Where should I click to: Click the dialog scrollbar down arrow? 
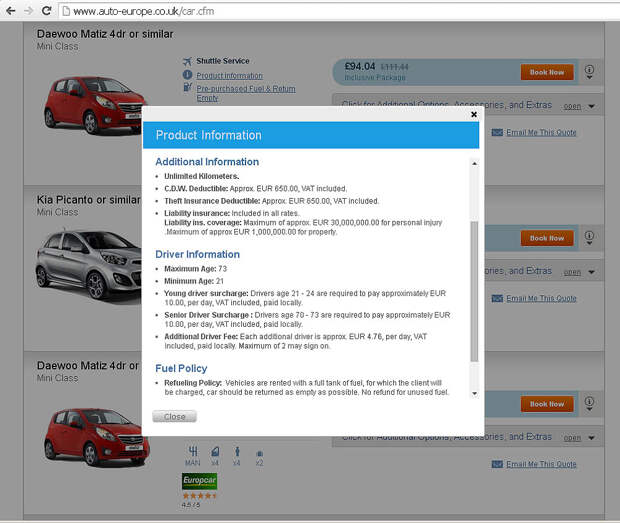pos(474,393)
